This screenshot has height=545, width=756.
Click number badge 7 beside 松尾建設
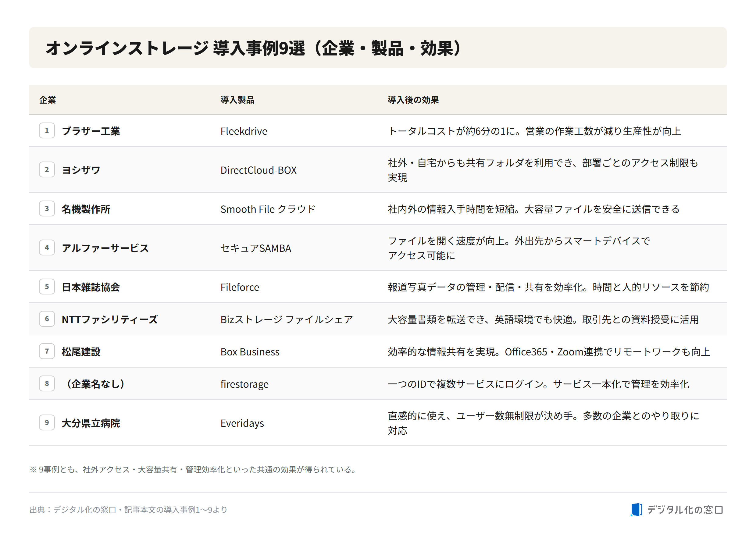point(47,351)
